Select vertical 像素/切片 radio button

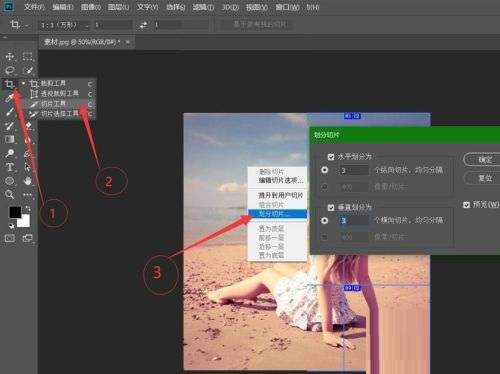point(324,237)
